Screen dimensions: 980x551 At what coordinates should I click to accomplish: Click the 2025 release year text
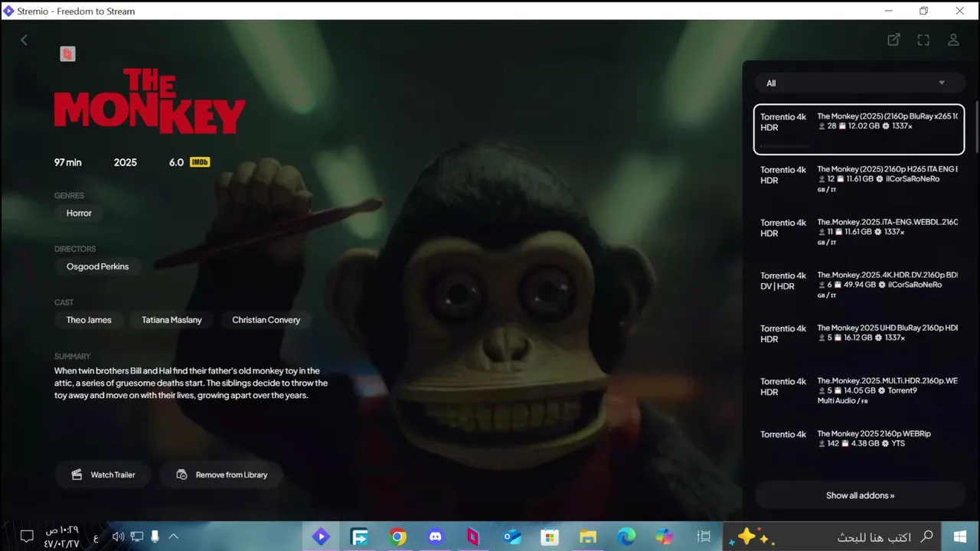click(x=126, y=162)
